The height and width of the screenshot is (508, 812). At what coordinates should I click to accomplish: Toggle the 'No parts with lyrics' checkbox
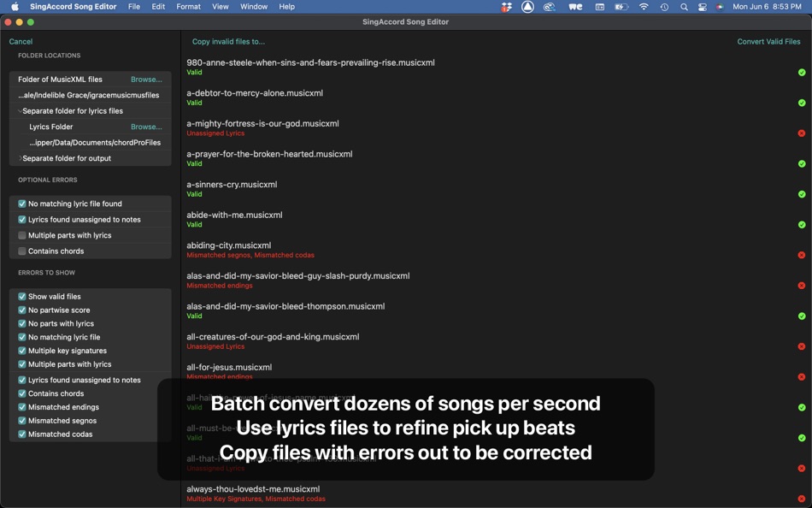click(x=21, y=323)
